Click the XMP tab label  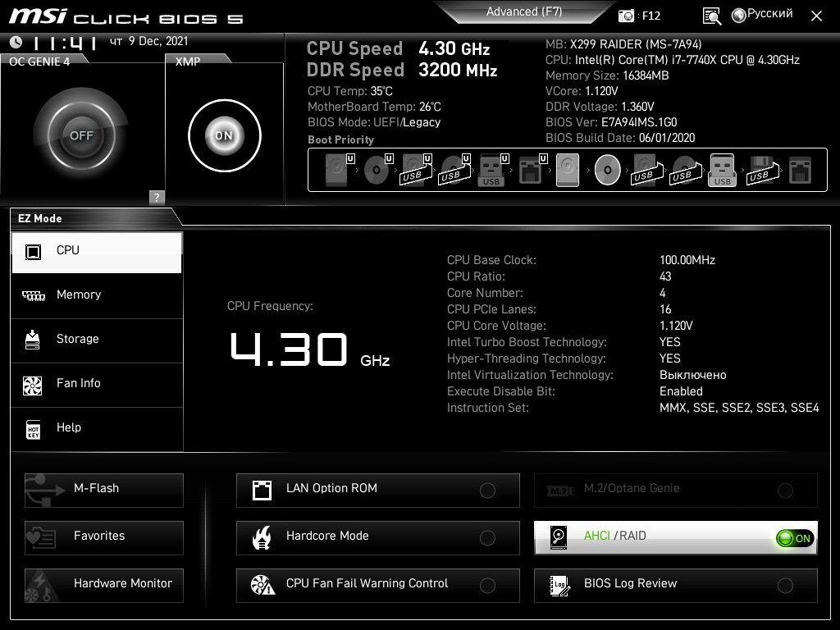pyautogui.click(x=188, y=62)
